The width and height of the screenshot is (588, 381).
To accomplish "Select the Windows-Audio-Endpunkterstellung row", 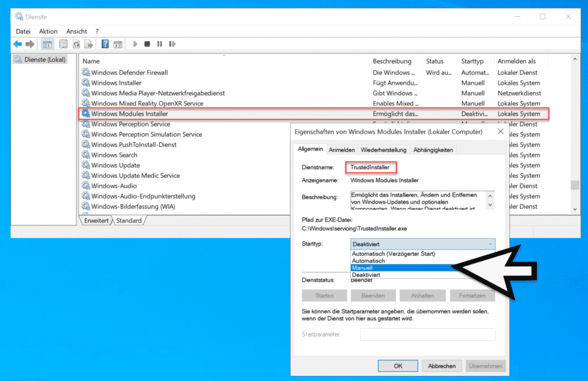I will [x=185, y=196].
